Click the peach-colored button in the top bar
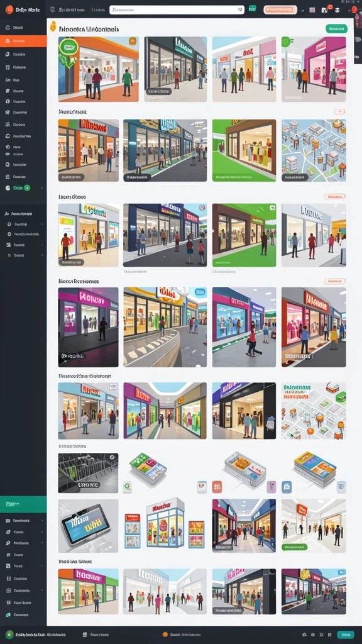The height and width of the screenshot is (644, 362). [x=280, y=9]
